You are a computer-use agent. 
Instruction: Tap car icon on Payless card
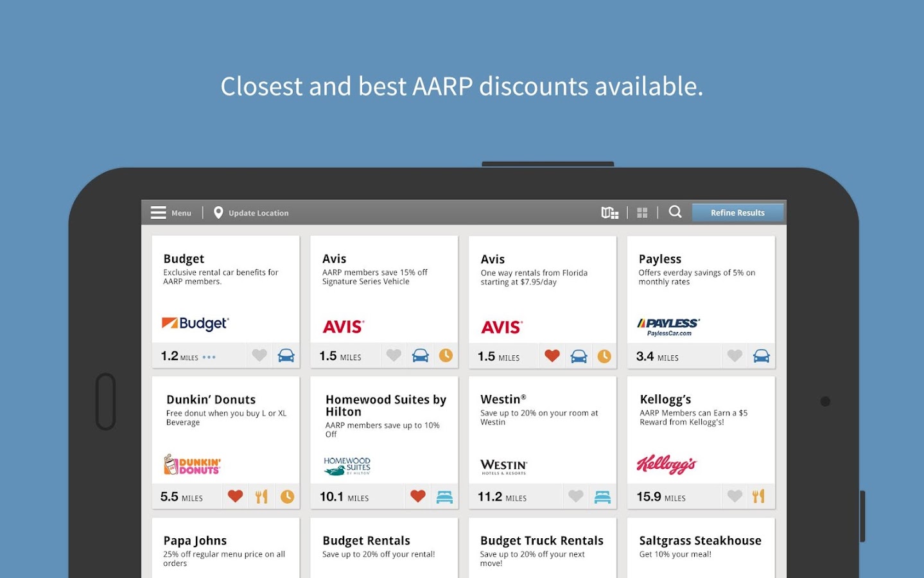(x=762, y=356)
